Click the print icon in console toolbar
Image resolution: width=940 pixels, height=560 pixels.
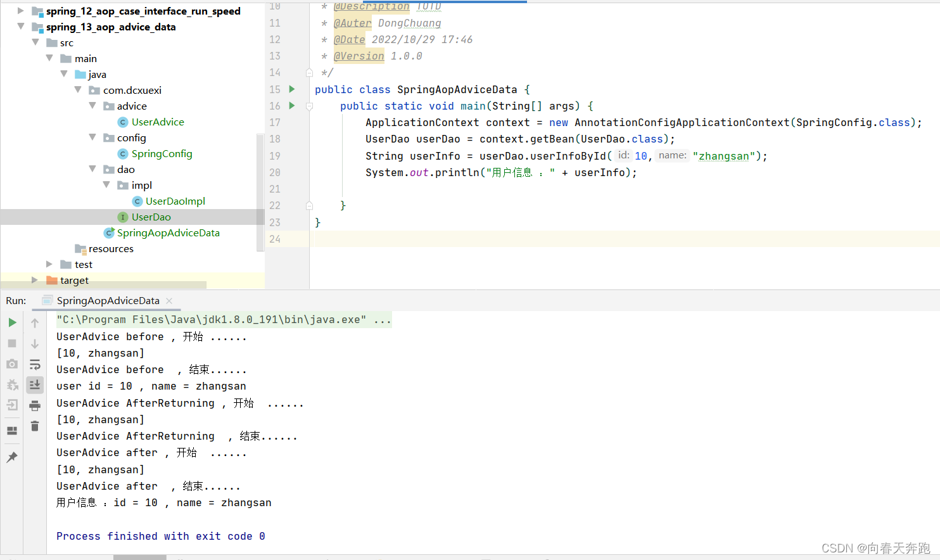pos(35,405)
